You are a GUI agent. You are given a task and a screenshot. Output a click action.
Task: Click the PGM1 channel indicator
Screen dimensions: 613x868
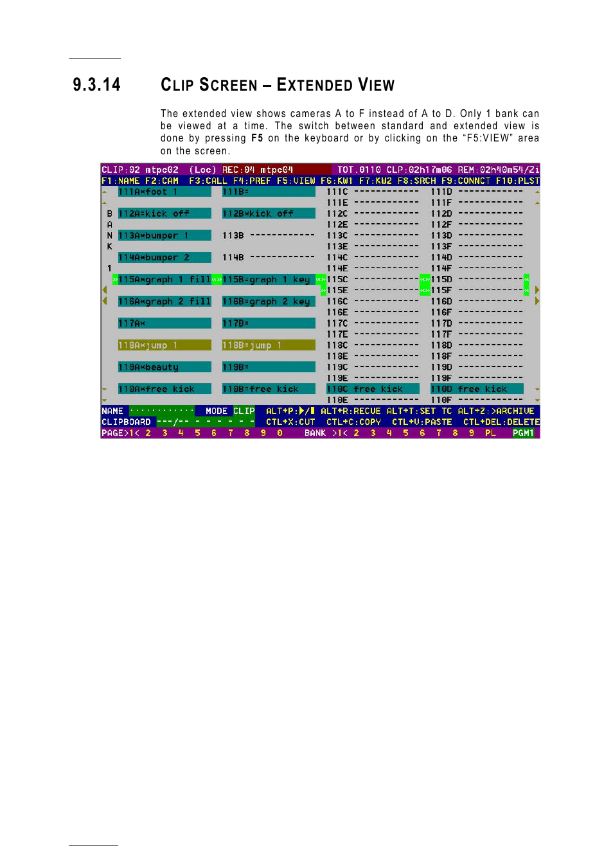523,433
